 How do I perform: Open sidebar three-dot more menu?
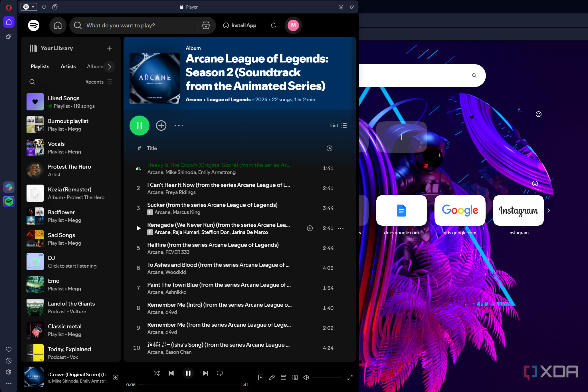[x=9, y=384]
